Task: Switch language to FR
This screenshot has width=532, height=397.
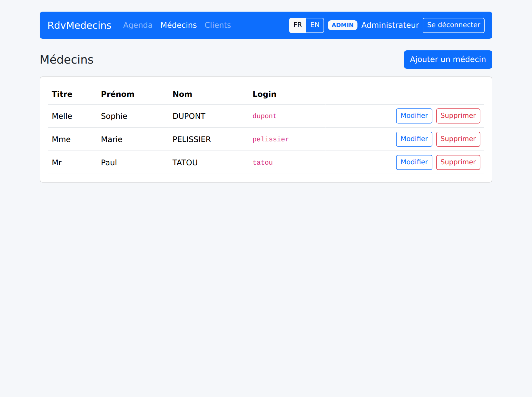Action: tap(298, 25)
